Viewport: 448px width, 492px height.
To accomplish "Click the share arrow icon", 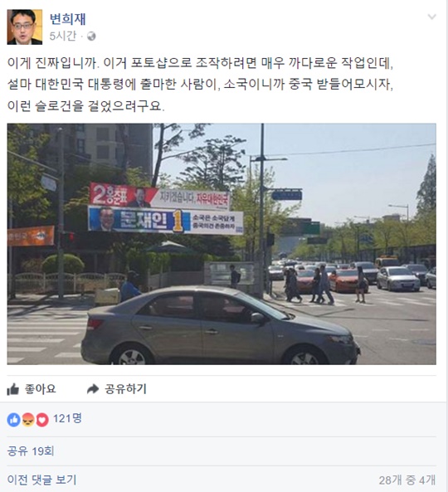I will [93, 389].
